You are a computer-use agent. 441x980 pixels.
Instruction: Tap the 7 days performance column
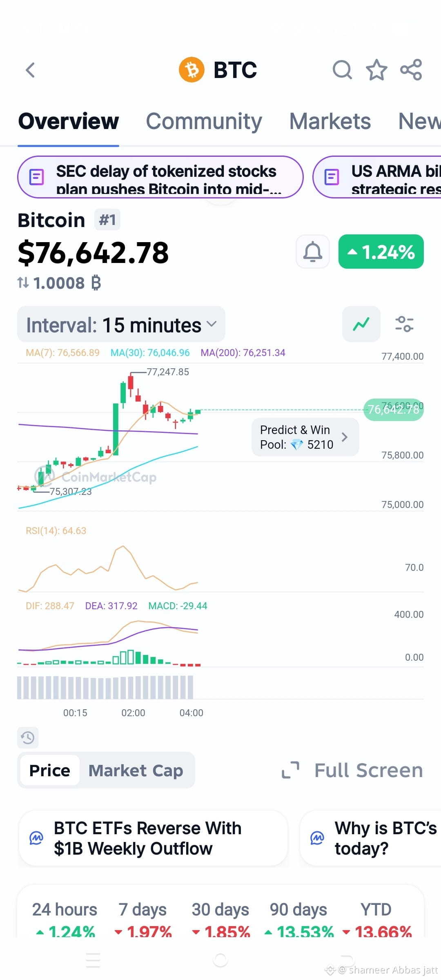point(143,919)
